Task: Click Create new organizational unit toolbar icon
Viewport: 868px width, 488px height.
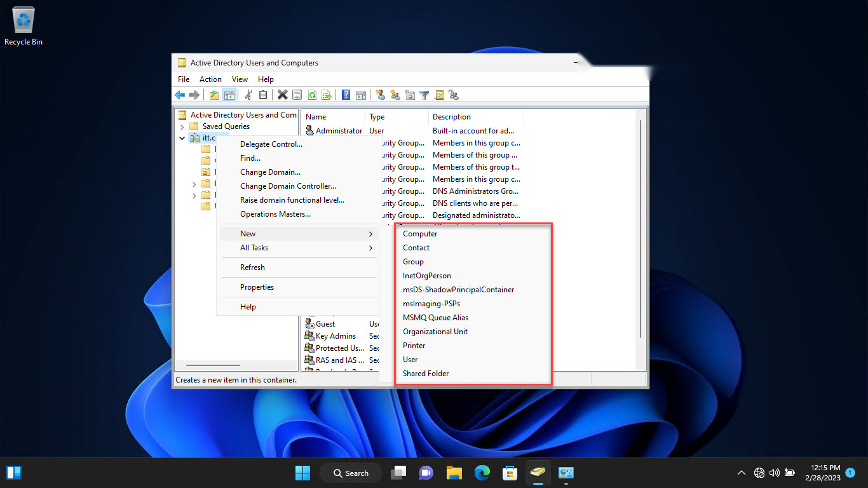Action: (x=410, y=95)
